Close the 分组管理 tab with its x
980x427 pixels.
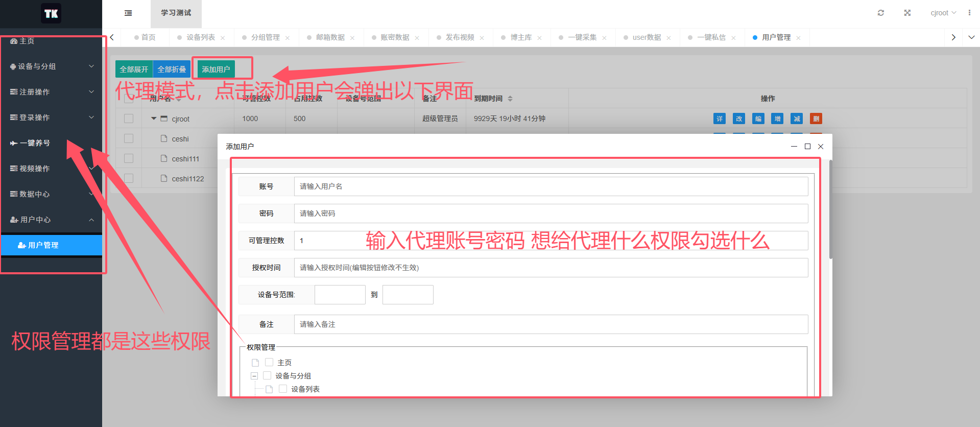click(x=288, y=38)
